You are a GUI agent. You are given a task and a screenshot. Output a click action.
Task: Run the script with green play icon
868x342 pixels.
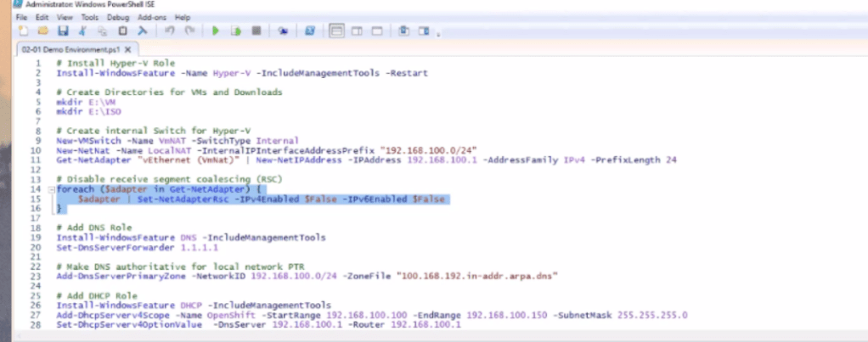point(216,31)
